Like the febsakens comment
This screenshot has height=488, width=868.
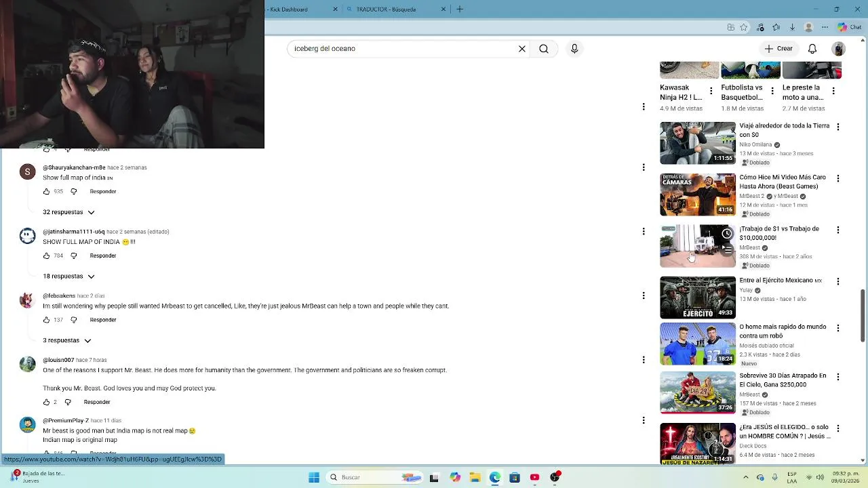tap(46, 320)
